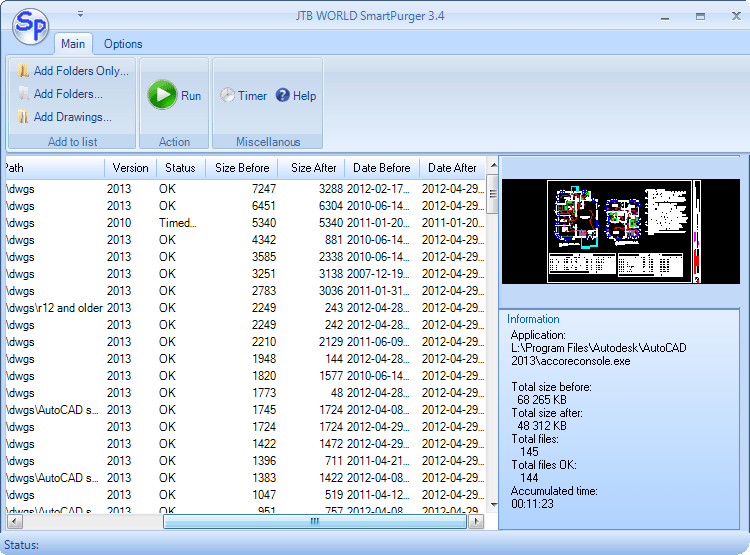750x555 pixels.
Task: Click the Help label
Action: point(305,96)
